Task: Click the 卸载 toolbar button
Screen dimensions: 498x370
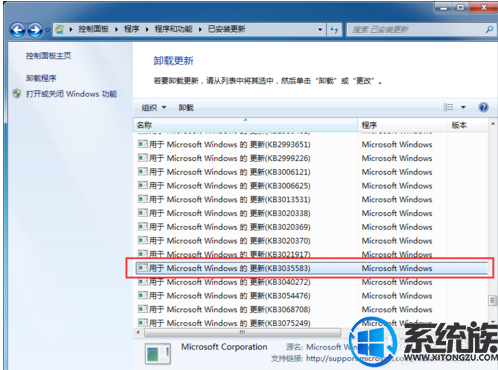Action: (186, 108)
